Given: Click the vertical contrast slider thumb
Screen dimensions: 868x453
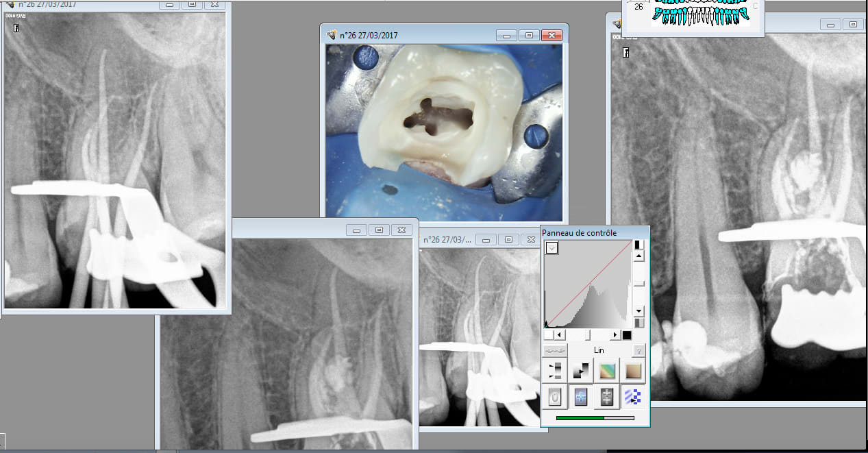Looking at the screenshot, I should (x=638, y=283).
